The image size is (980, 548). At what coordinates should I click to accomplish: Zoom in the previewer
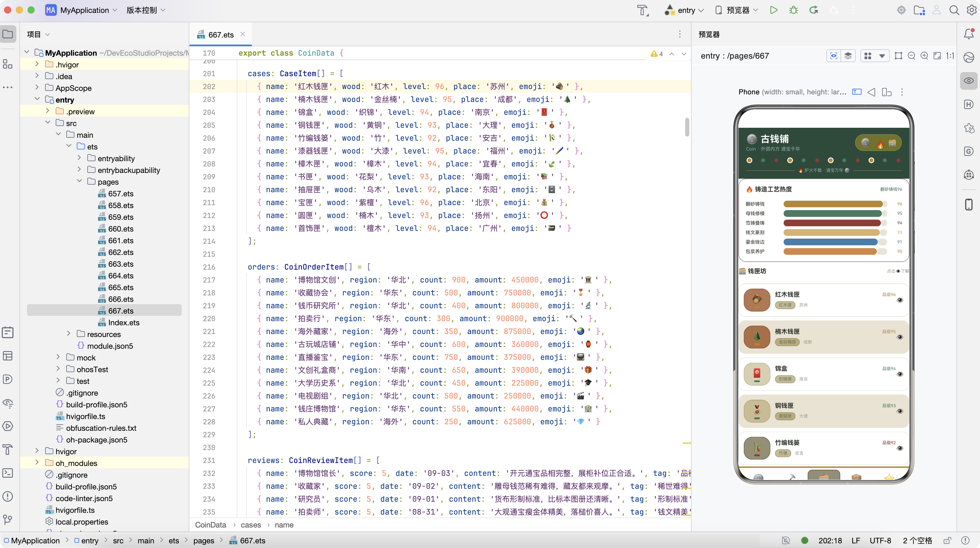(924, 56)
